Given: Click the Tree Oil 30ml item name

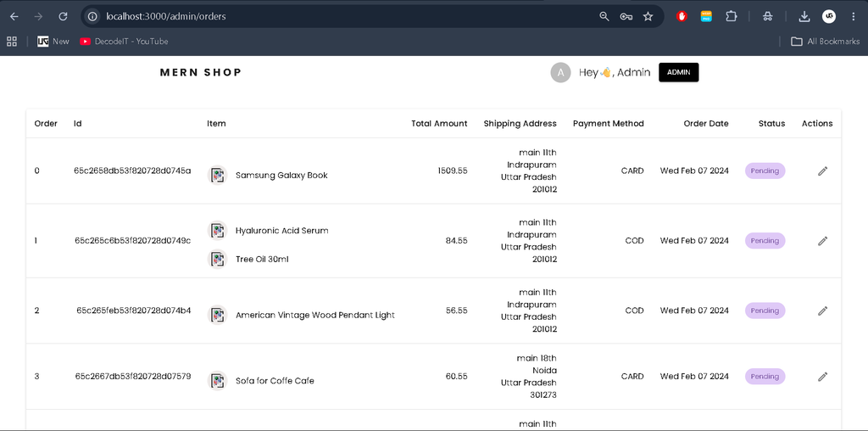Looking at the screenshot, I should (x=263, y=259).
